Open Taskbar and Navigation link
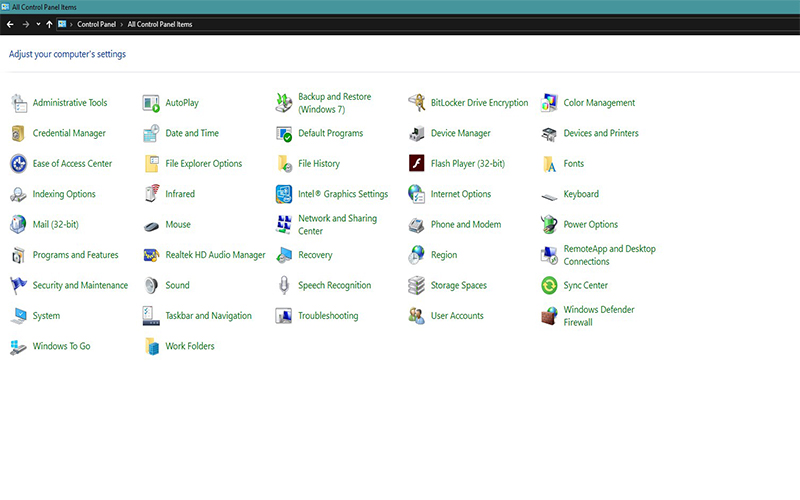The height and width of the screenshot is (500, 800). coord(208,316)
